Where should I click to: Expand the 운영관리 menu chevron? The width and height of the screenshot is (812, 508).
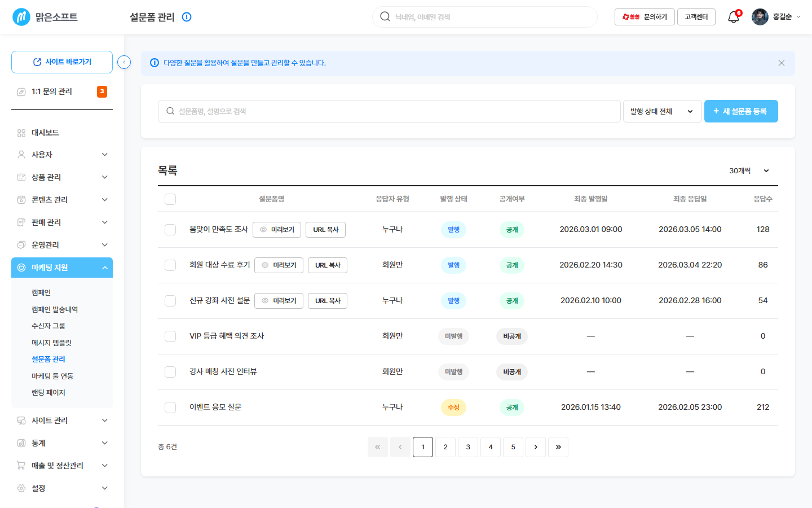click(x=105, y=245)
